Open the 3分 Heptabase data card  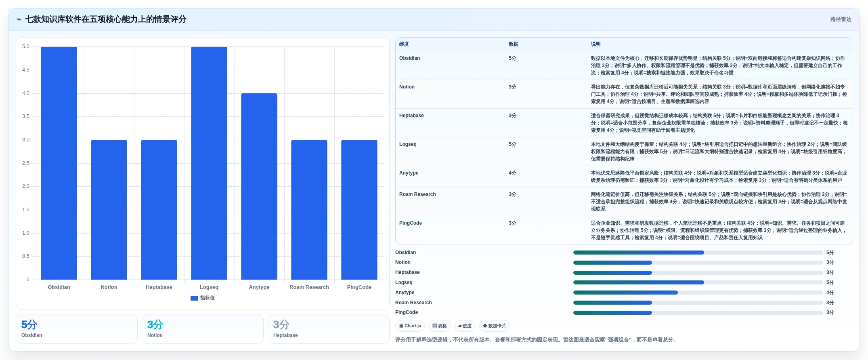(x=329, y=329)
